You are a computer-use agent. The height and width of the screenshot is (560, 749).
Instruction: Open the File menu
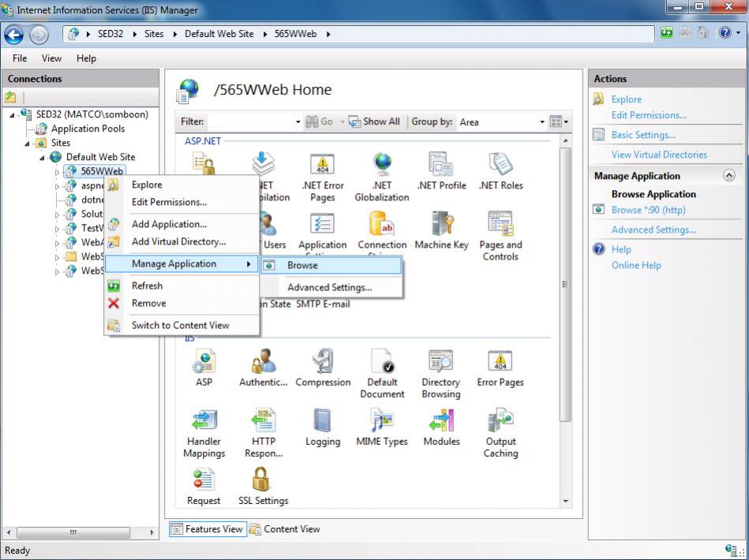coord(20,58)
